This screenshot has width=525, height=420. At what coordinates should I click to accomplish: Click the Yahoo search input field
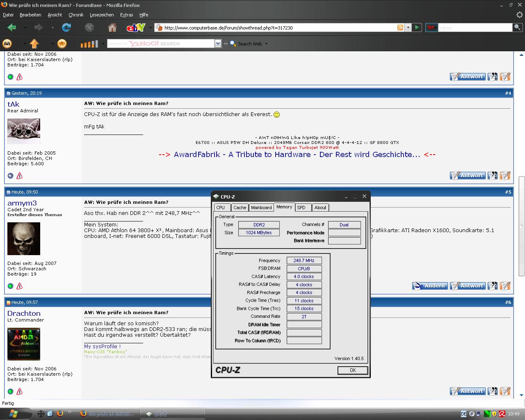click(x=161, y=43)
